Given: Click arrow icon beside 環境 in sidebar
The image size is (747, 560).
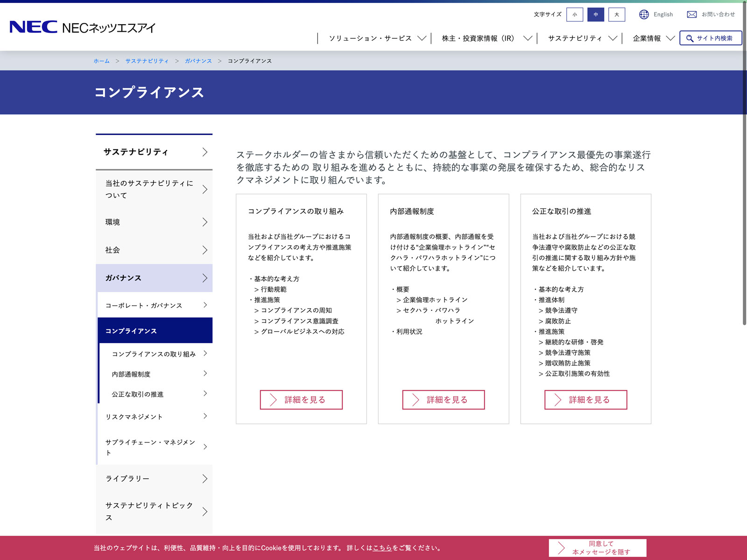Looking at the screenshot, I should coord(204,222).
